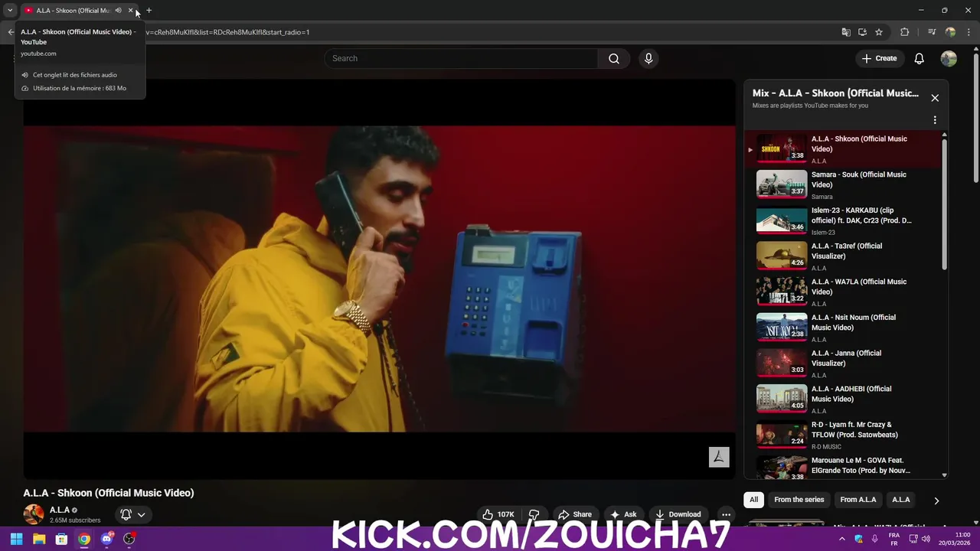This screenshot has height=551, width=980.
Task: Play Marouane Le M - GOVA
Action: click(x=842, y=466)
